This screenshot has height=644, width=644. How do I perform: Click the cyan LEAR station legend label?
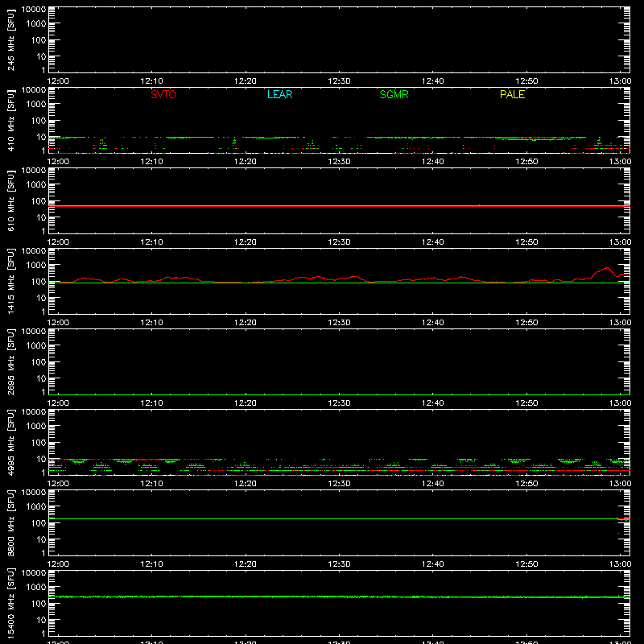[279, 94]
